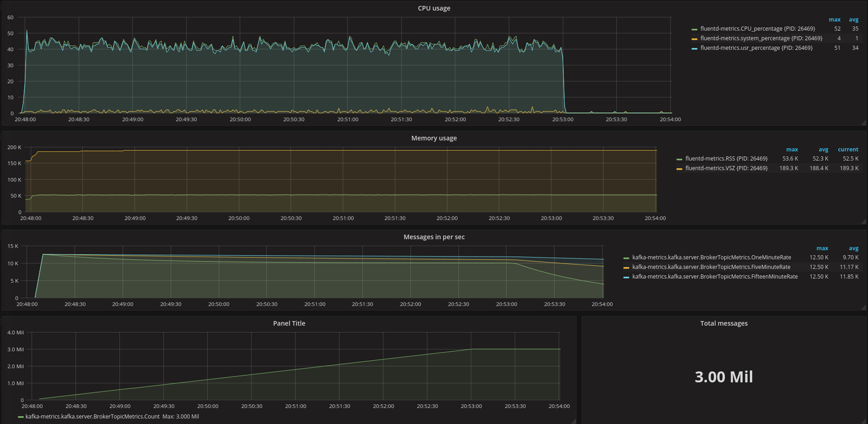Open the Memory usage panel menu
Screen dimensions: 868x424
coord(434,138)
